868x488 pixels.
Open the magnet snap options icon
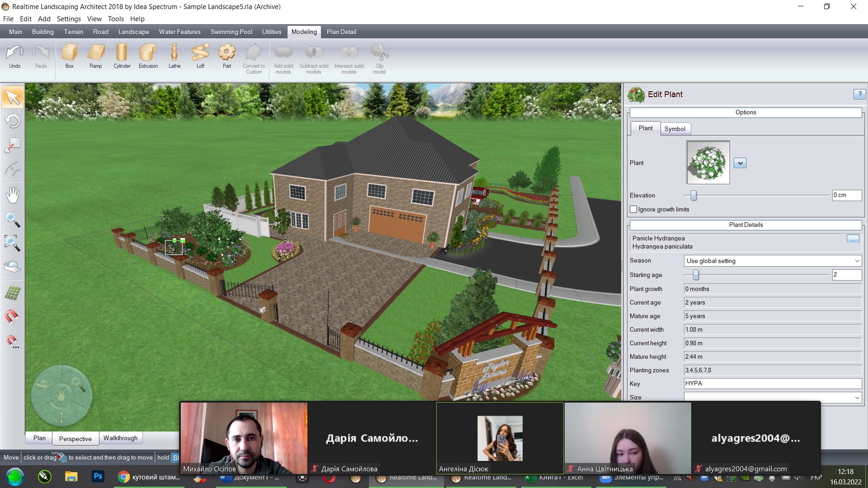pos(13,342)
